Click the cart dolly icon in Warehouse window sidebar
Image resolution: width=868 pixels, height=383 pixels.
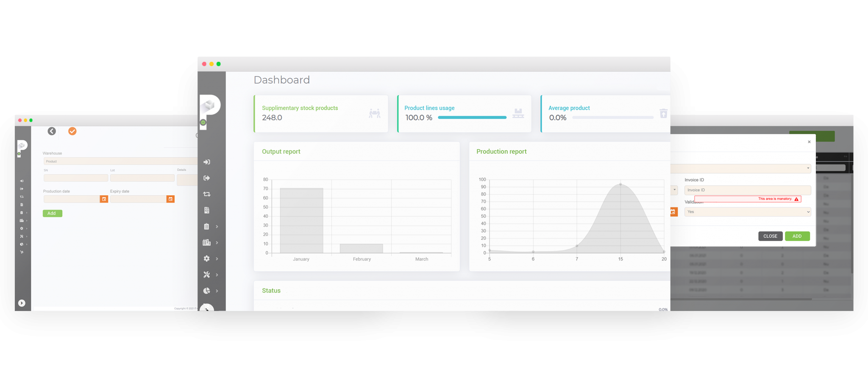22,252
